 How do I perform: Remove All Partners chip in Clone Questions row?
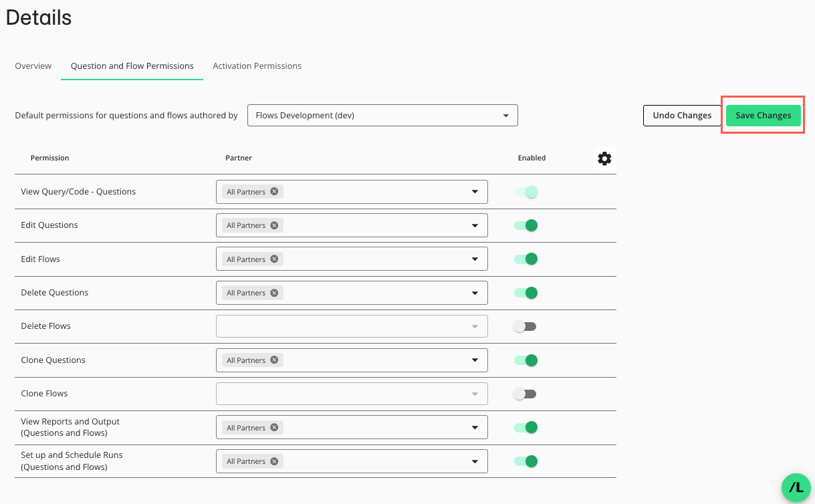click(x=273, y=360)
